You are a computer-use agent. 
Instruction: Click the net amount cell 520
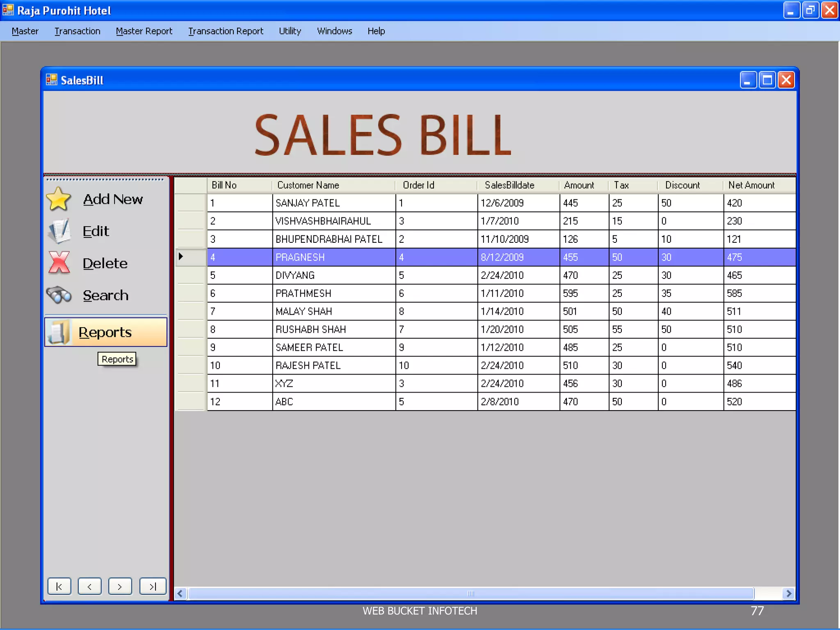[760, 402]
